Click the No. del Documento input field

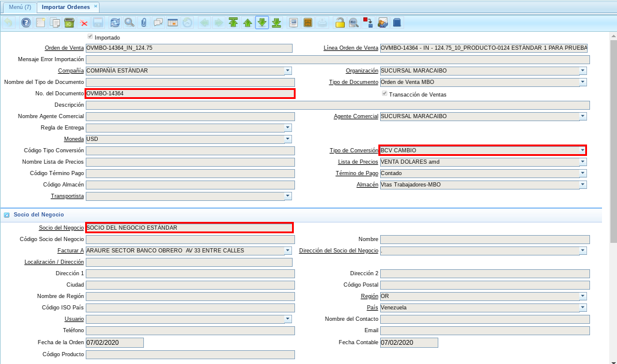click(189, 94)
